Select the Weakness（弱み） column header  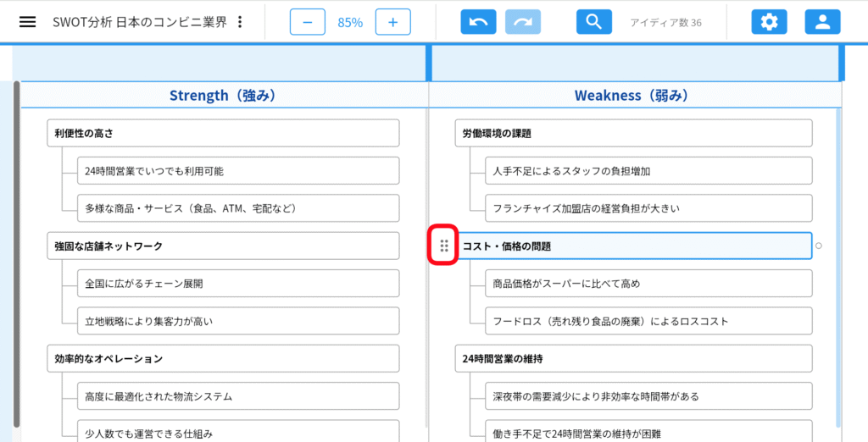pyautogui.click(x=632, y=96)
